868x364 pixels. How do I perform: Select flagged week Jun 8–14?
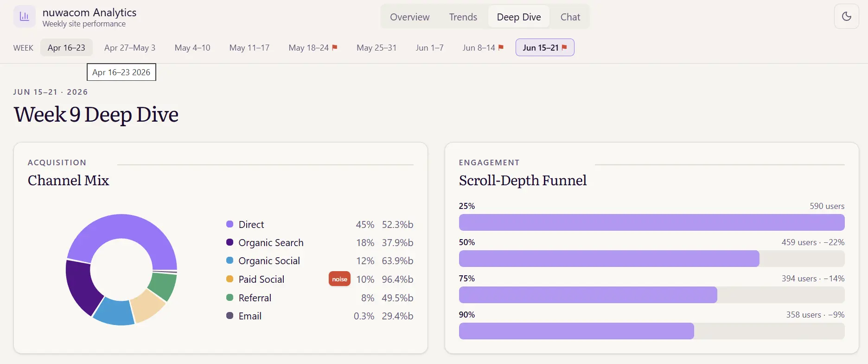coord(483,48)
